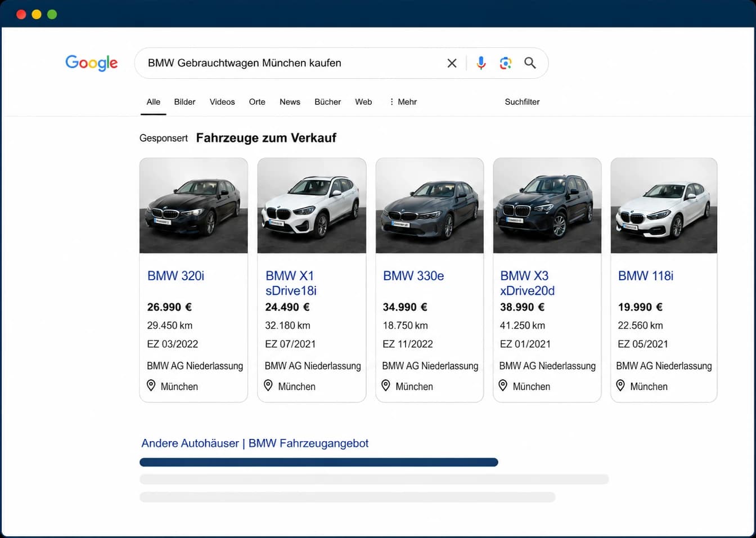
Task: Click the white BMW X1 photo
Action: 312,206
